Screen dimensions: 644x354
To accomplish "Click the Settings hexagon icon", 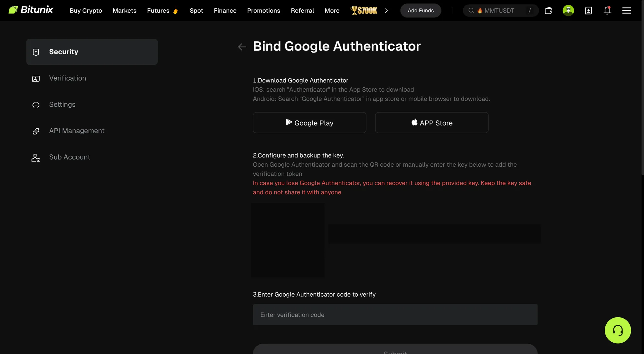I will 36,105.
